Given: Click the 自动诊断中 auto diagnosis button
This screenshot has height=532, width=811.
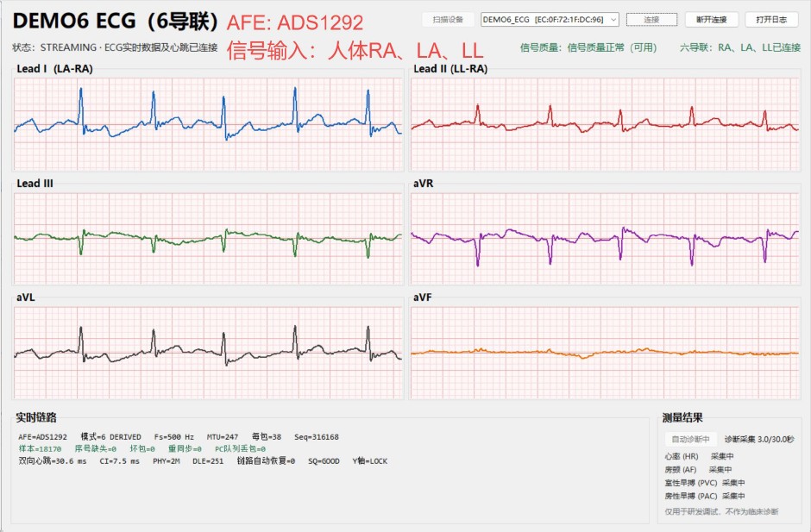Looking at the screenshot, I should (x=690, y=440).
